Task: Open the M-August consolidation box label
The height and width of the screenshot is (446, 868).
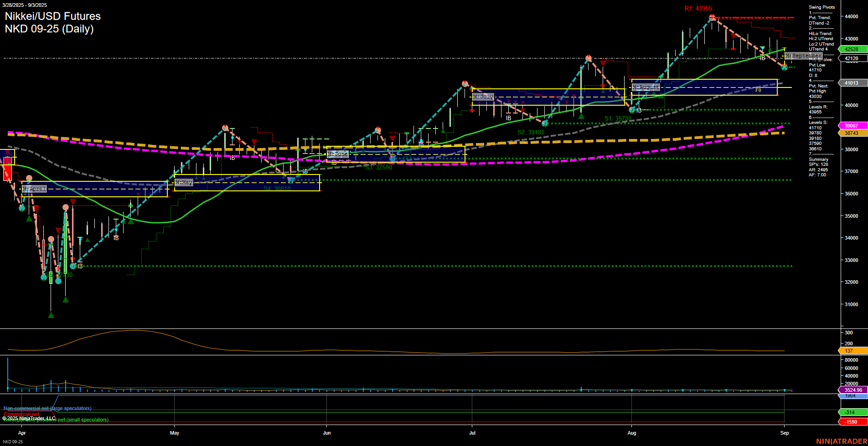Action: [x=646, y=87]
